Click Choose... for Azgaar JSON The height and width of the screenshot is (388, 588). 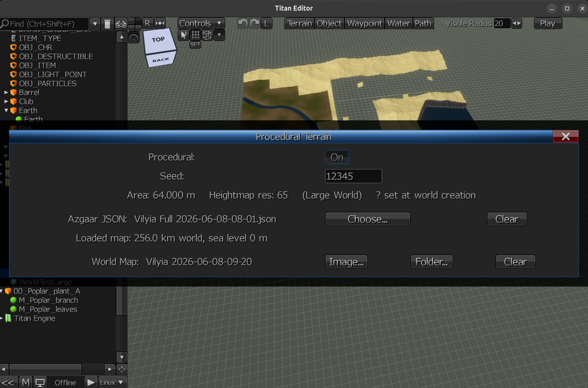pos(367,219)
